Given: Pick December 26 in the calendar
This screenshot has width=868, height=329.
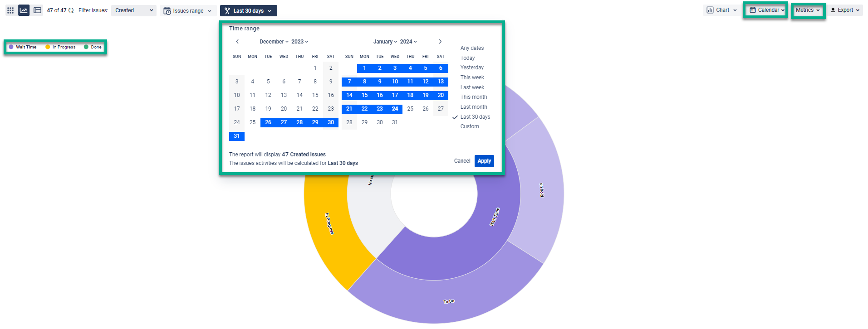Looking at the screenshot, I should (x=268, y=122).
